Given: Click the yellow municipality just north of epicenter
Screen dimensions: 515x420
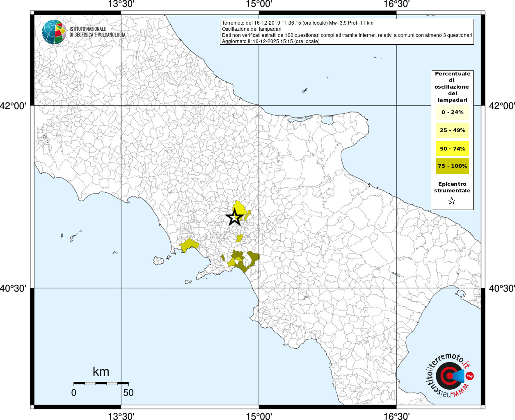Looking at the screenshot, I should click(239, 207).
